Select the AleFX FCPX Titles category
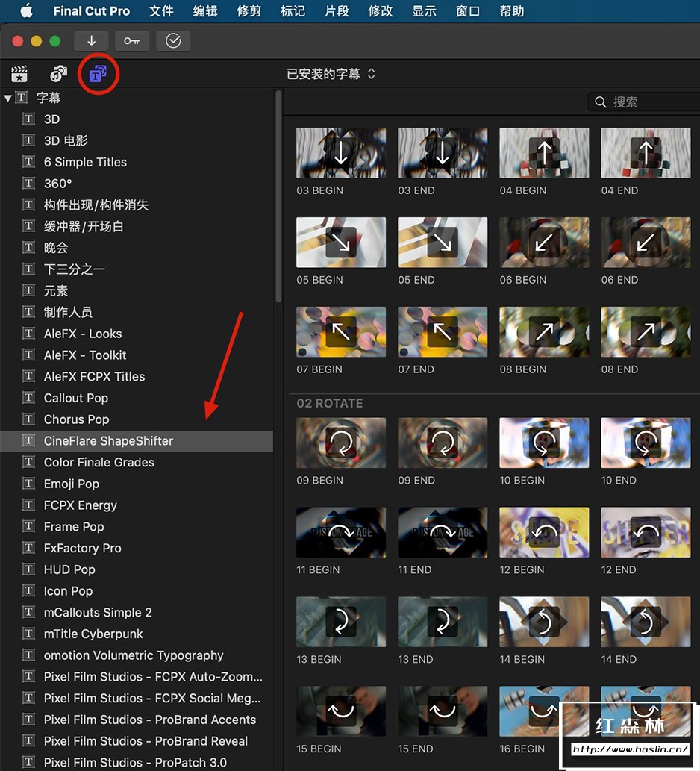Screen dimensions: 700x771 coord(137,377)
